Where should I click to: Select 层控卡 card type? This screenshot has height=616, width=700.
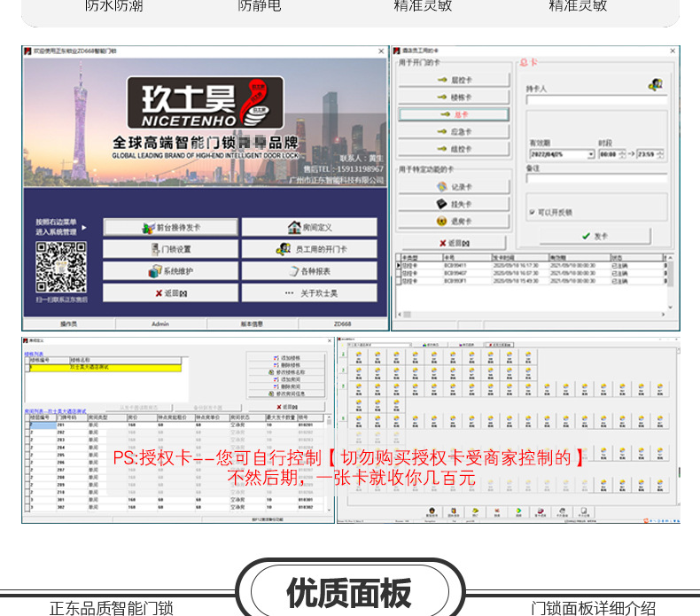click(454, 80)
